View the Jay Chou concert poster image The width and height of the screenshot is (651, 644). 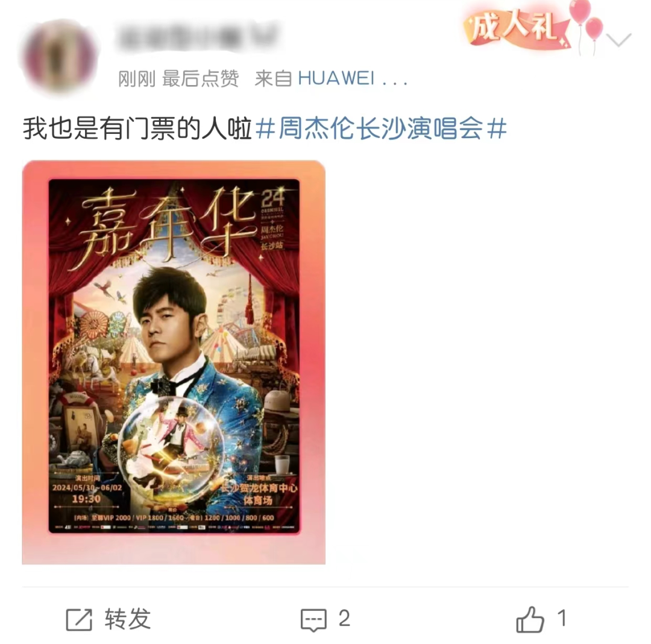click(174, 362)
